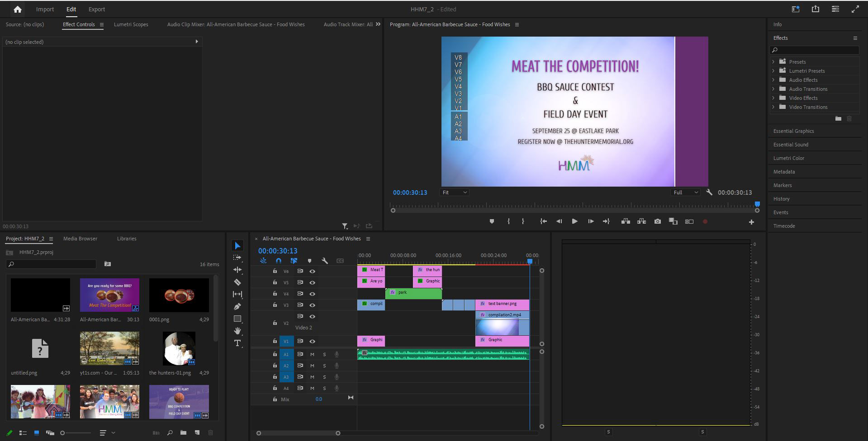Viewport: 868px width, 441px height.
Task: Toggle lock on track V6
Action: (x=275, y=271)
